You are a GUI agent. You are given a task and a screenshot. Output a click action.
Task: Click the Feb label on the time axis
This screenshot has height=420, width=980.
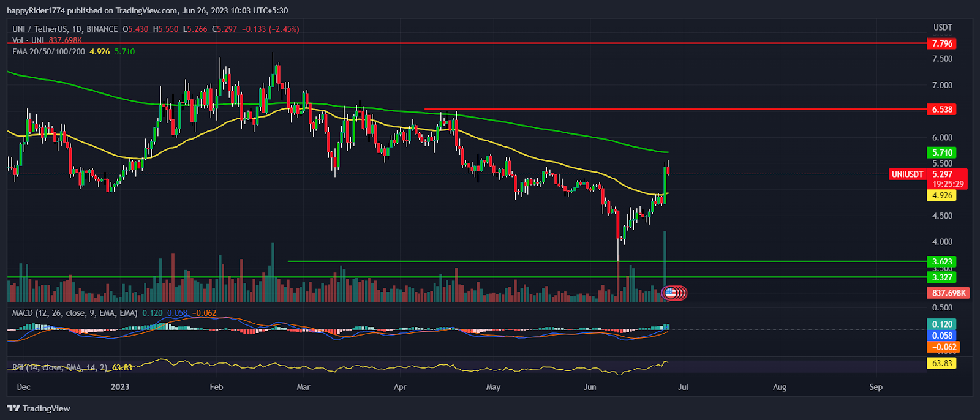click(x=216, y=387)
